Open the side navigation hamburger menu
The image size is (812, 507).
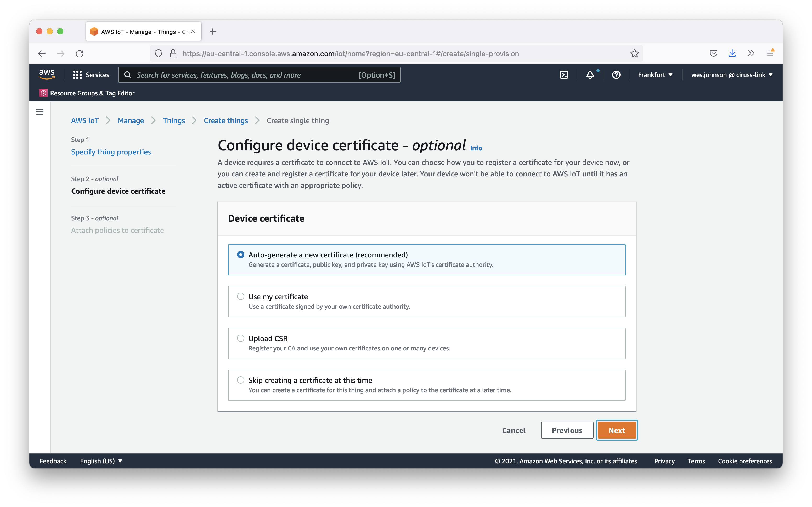[x=40, y=112]
